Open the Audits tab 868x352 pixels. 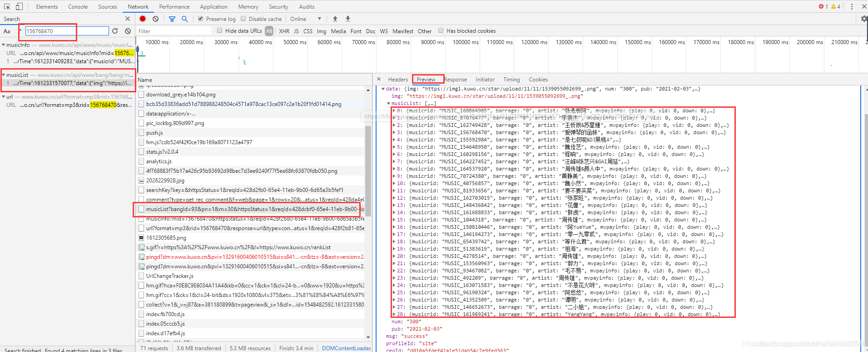(307, 7)
